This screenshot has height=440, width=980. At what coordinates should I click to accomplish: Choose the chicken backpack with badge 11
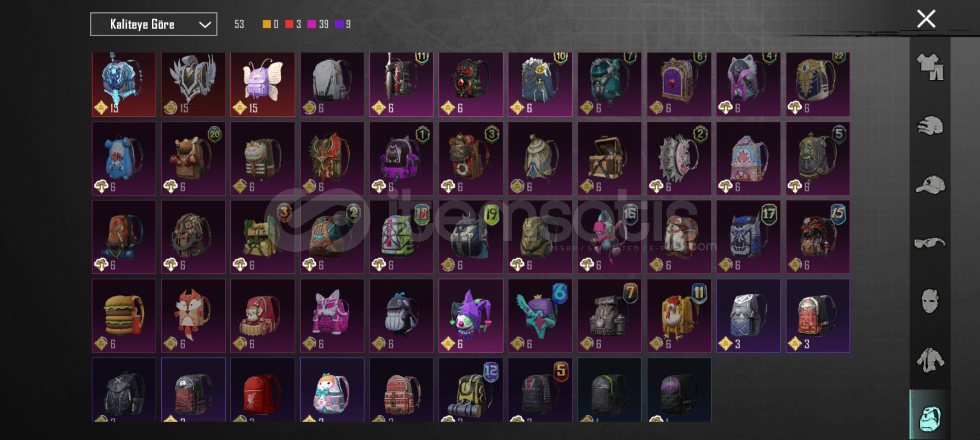679,315
